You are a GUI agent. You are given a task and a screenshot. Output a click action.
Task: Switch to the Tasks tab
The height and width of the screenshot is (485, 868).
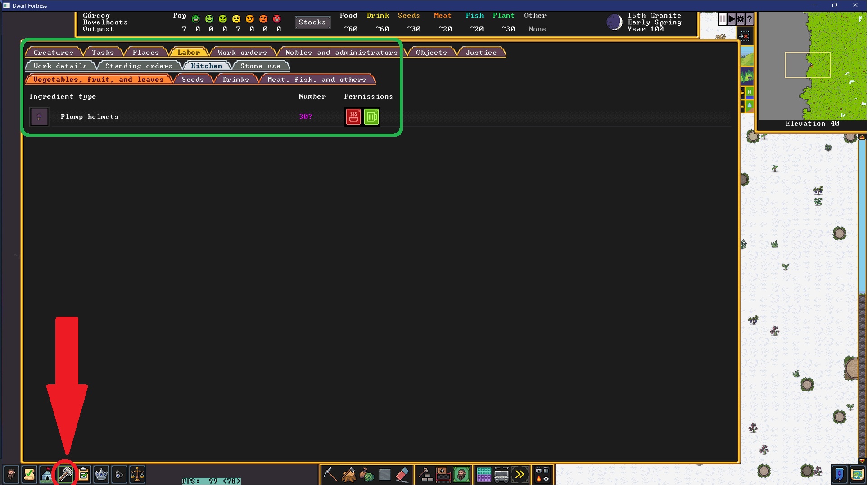[x=103, y=52]
